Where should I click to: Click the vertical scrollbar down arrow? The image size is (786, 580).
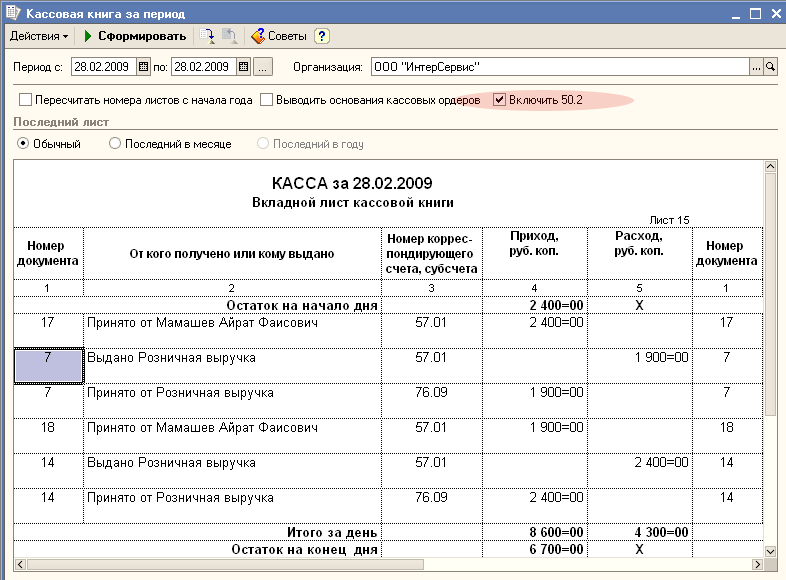(770, 551)
